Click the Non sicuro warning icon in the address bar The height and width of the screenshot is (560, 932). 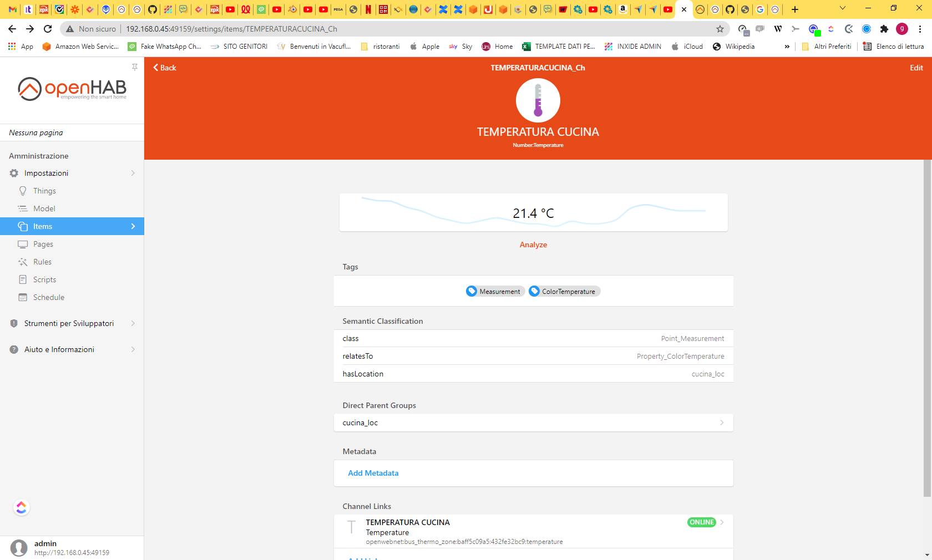[70, 29]
